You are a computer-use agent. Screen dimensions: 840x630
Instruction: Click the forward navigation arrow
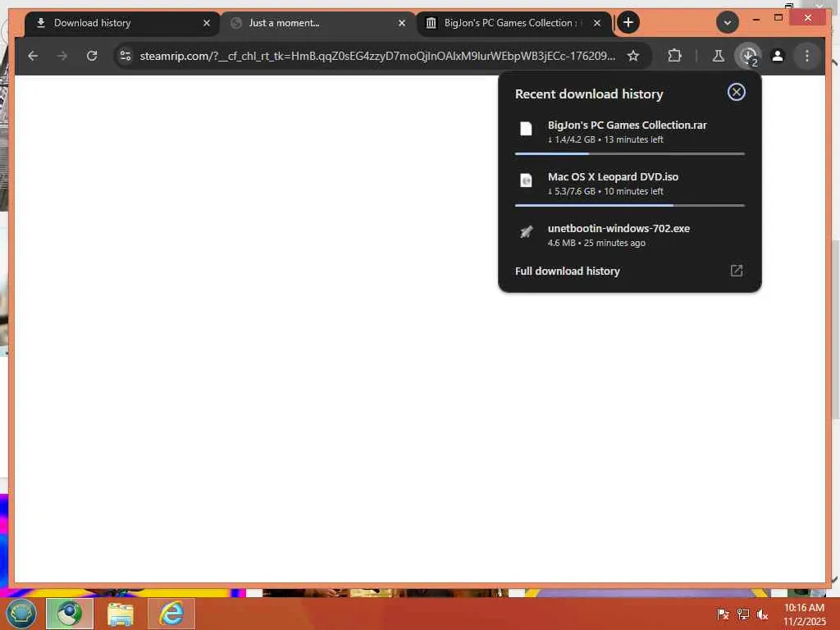(62, 56)
